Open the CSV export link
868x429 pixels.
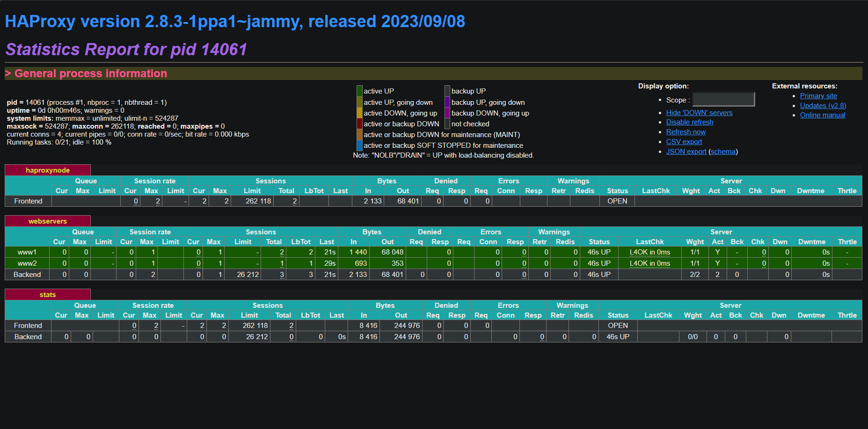(684, 142)
